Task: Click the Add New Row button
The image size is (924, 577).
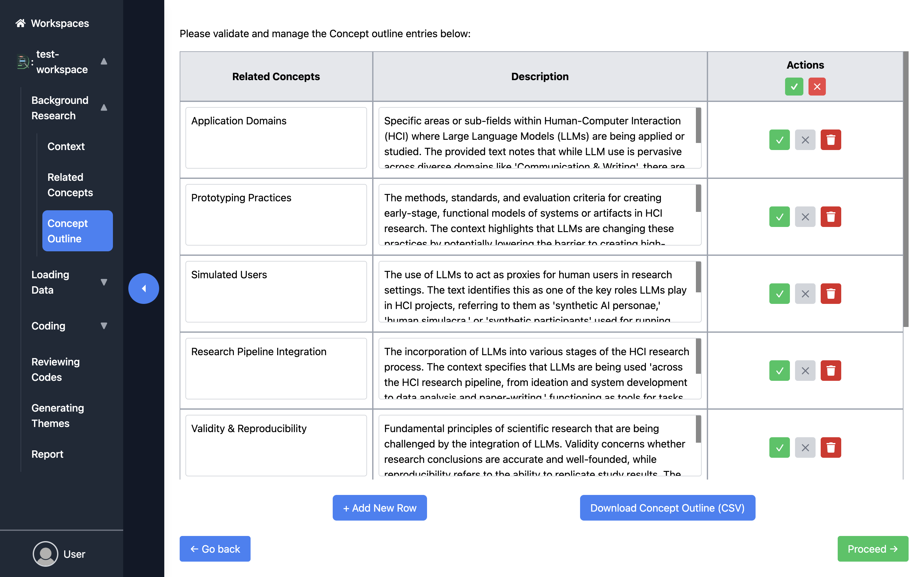Action: tap(380, 507)
